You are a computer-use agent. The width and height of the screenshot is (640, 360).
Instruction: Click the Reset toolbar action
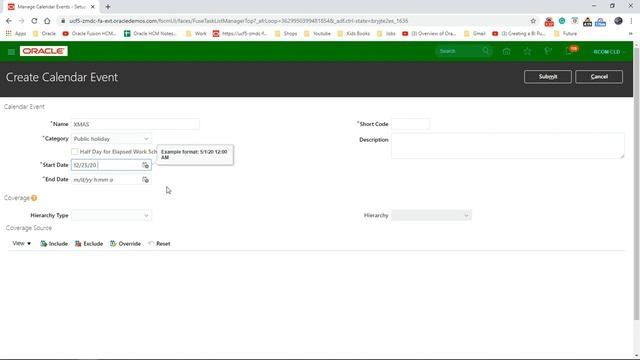(x=159, y=244)
